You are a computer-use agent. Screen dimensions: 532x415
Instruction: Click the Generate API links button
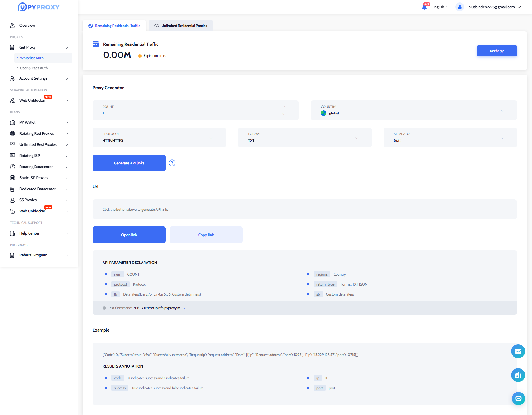[129, 163]
